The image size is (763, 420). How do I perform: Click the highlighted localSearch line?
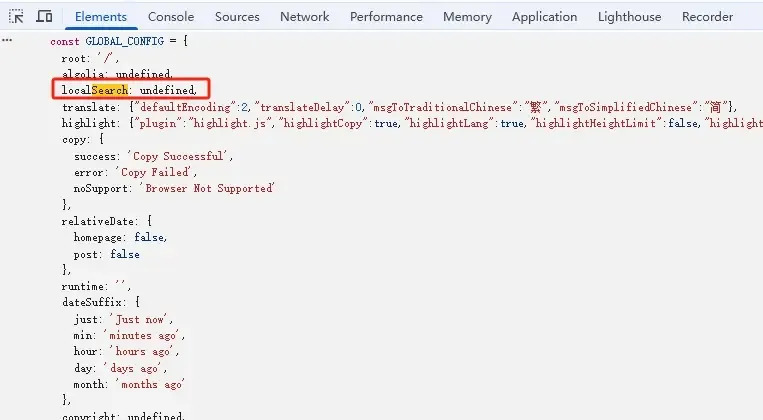(x=129, y=90)
